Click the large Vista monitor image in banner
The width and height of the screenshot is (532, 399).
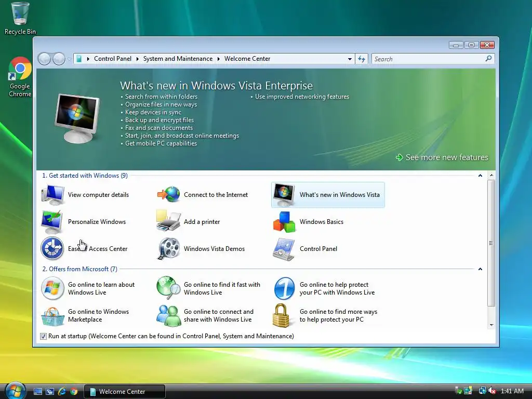[77, 118]
